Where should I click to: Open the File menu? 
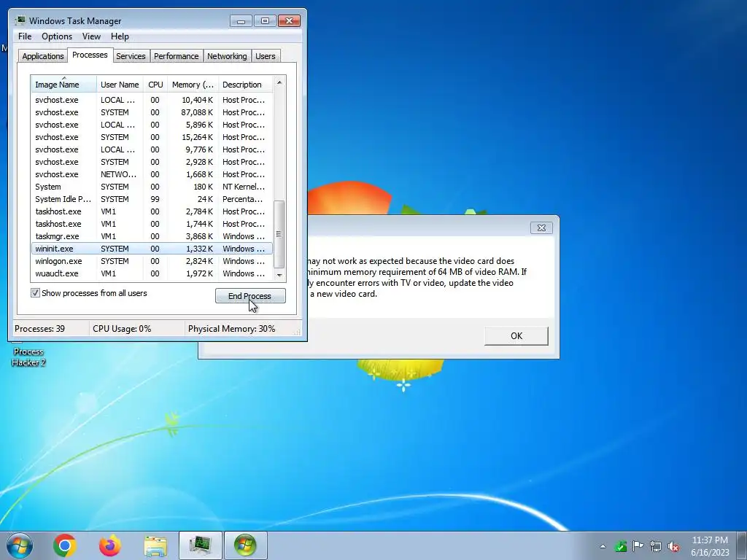pos(25,36)
